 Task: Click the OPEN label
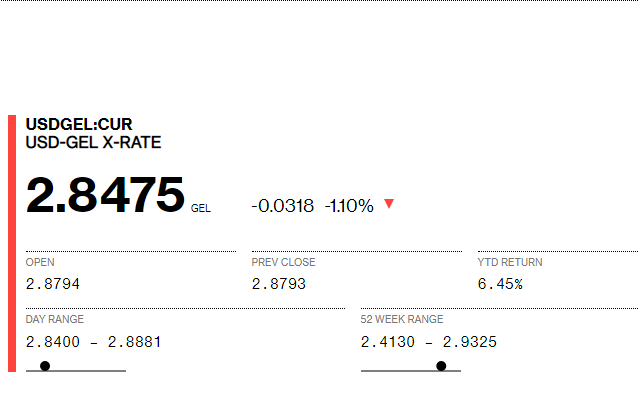40,262
